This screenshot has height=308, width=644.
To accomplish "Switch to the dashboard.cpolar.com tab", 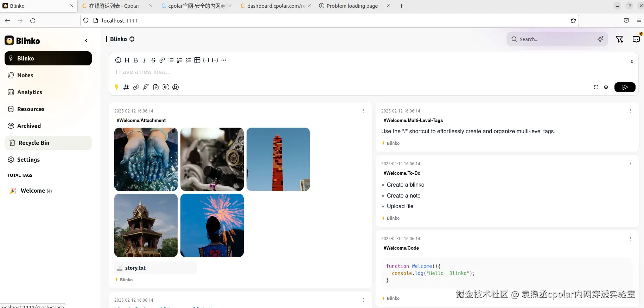I will (276, 6).
